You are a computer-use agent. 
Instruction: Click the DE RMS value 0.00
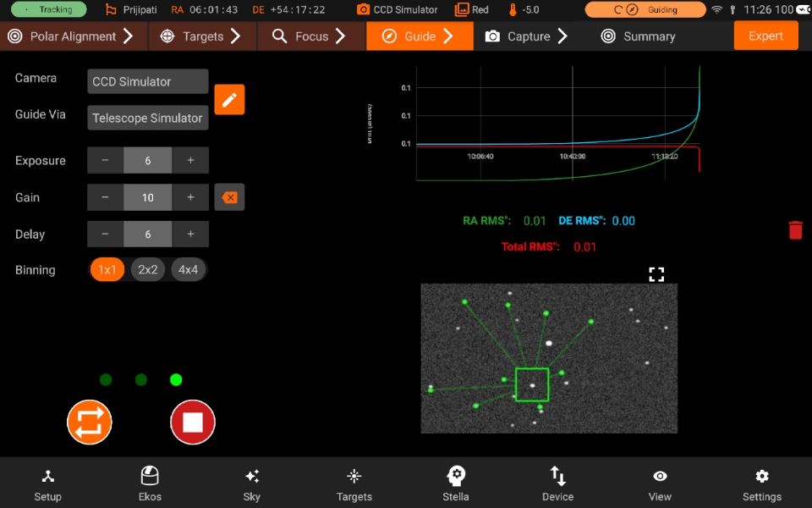coord(623,221)
